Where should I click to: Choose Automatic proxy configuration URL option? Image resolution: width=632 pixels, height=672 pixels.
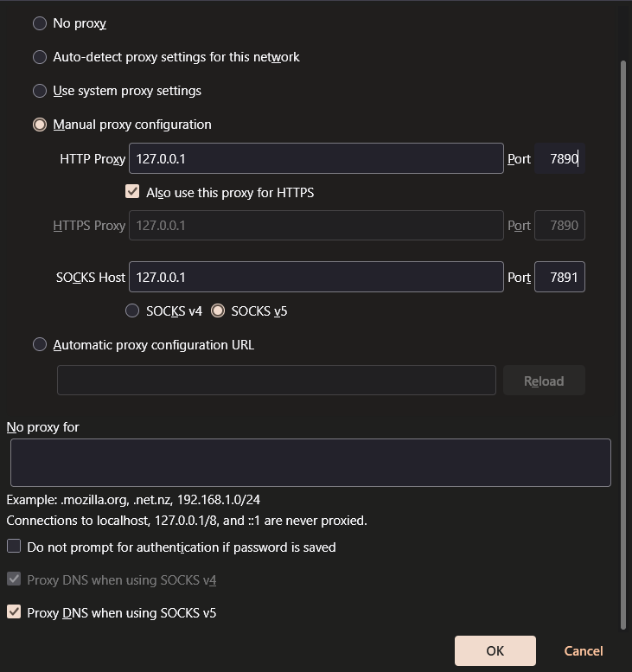(40, 344)
